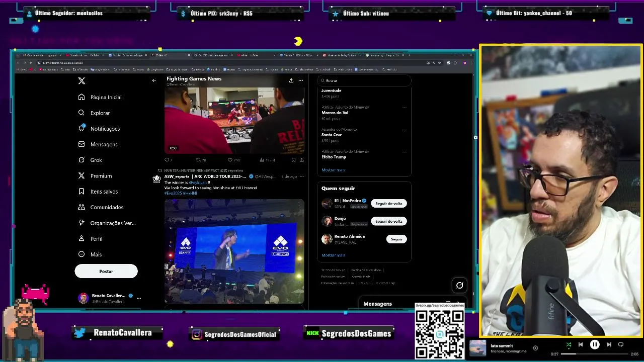Follow back Denjó
644x362 pixels.
(x=389, y=221)
